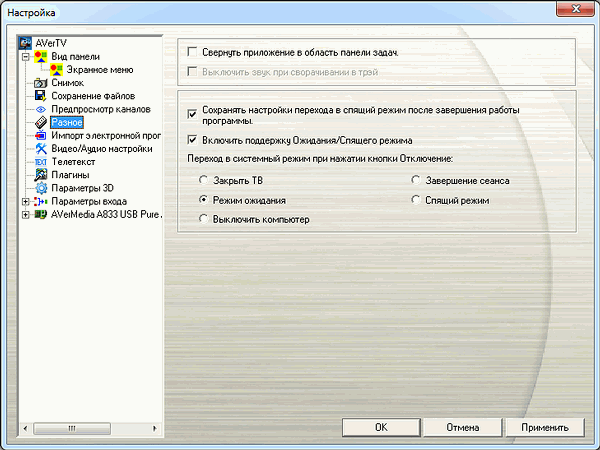Click the Сохранение файлов floppy disk icon

(41, 96)
